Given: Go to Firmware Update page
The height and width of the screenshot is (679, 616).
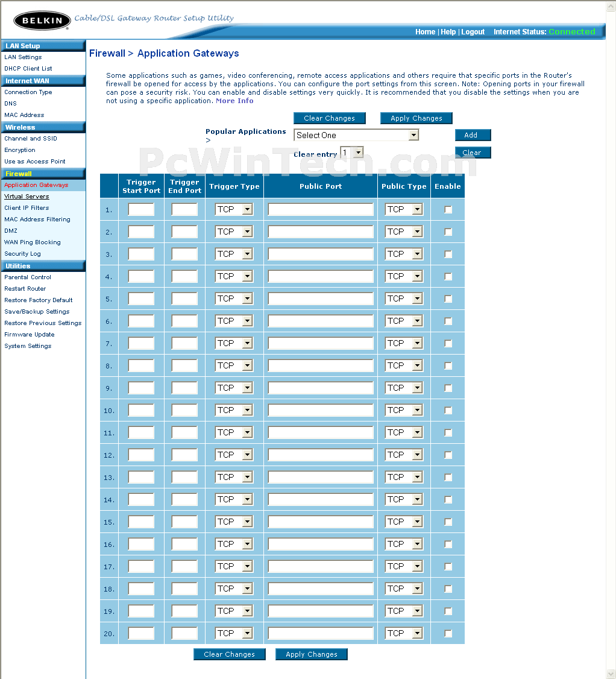Looking at the screenshot, I should (30, 335).
